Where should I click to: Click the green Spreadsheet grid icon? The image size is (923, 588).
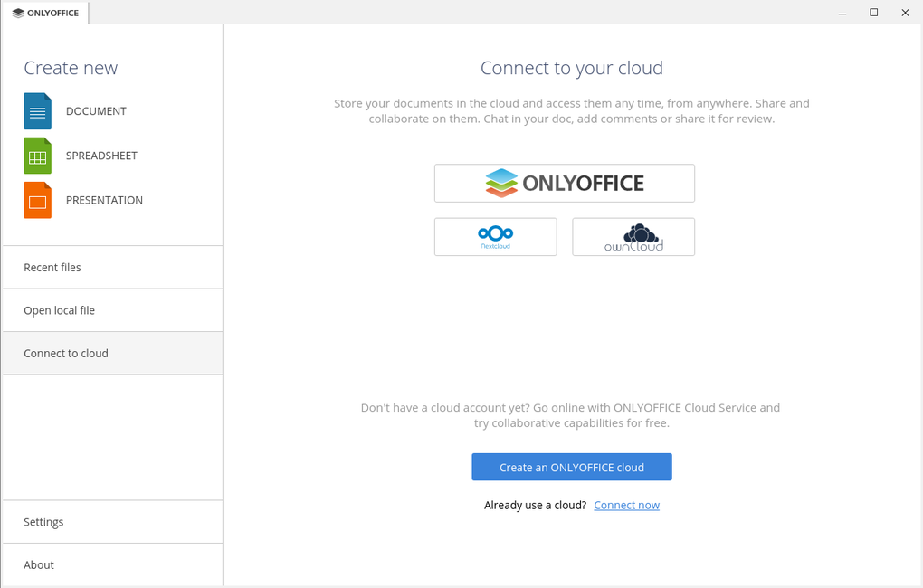37,156
